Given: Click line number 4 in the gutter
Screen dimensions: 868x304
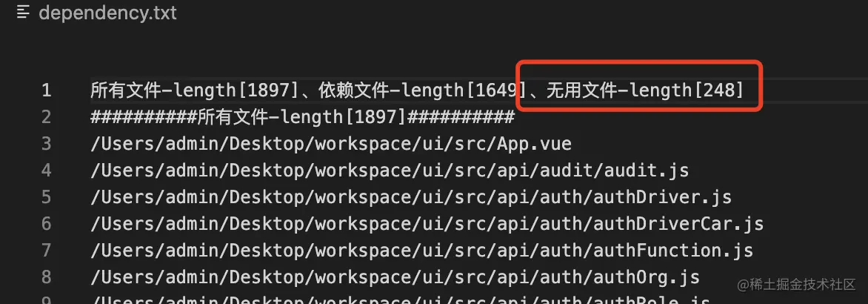Looking at the screenshot, I should 46,171.
